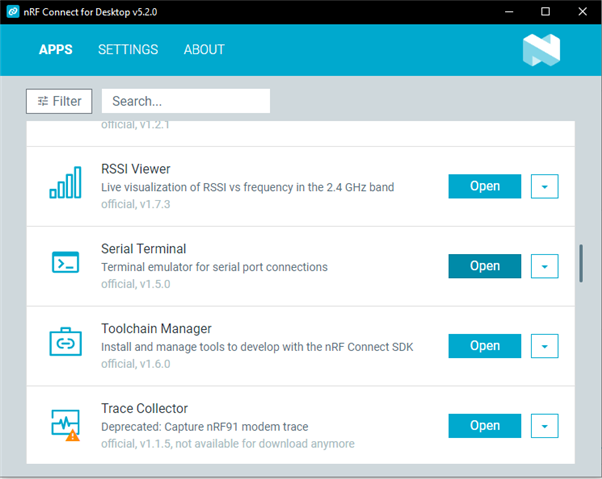Click the app list vertical scrollbar thumb
The image size is (602, 479).
[581, 263]
